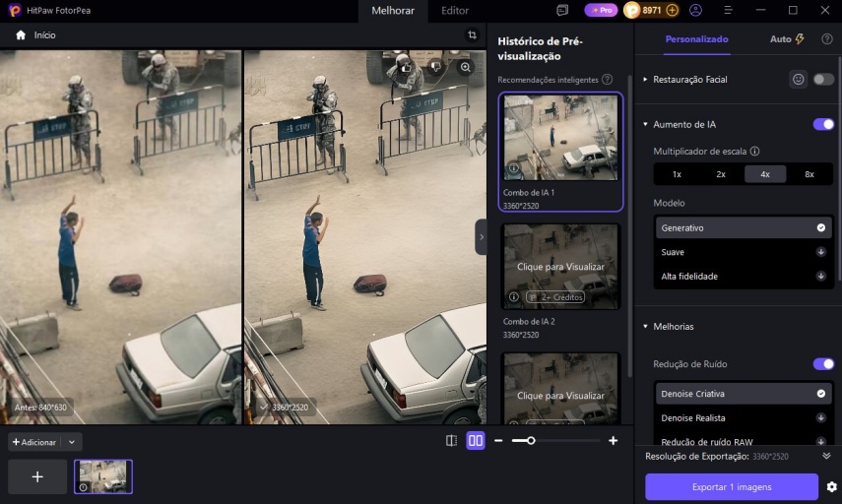Show info icon on Combo de IA 1 thumbnail
This screenshot has width=842, height=504.
(513, 168)
